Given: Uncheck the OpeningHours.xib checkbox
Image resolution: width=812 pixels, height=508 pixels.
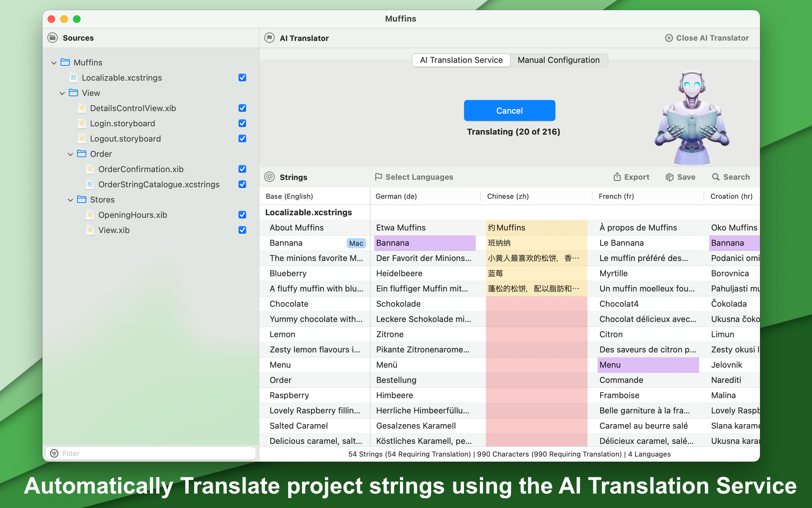Looking at the screenshot, I should pyautogui.click(x=242, y=215).
